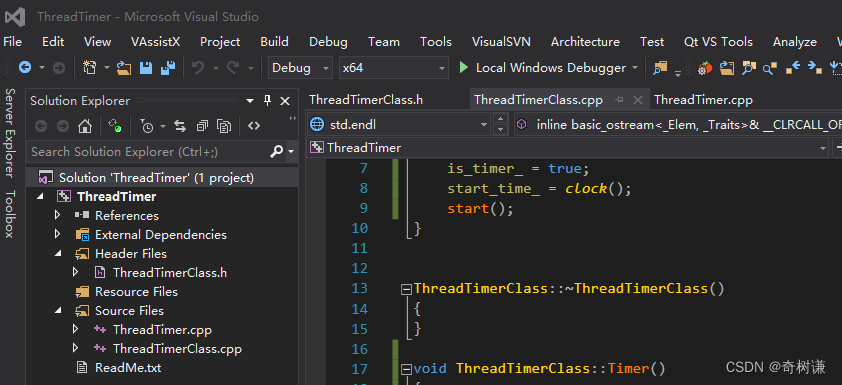Image resolution: width=842 pixels, height=385 pixels.
Task: Switch to the ThreadTimer.cpp editor tab
Action: pos(703,100)
